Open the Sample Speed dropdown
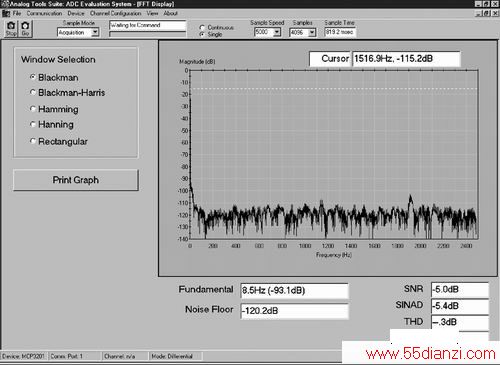Image resolution: width=500 pixels, height=365 pixels. click(x=277, y=32)
